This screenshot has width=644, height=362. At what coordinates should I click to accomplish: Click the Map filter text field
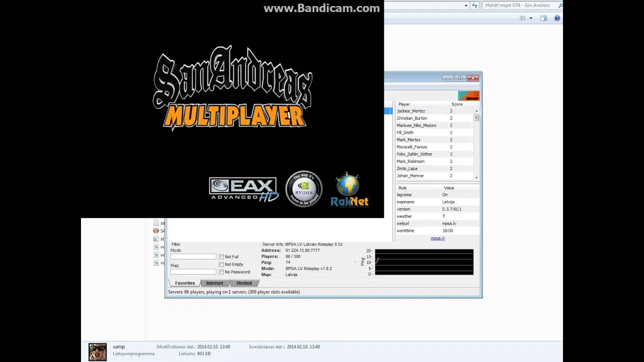pos(193,271)
